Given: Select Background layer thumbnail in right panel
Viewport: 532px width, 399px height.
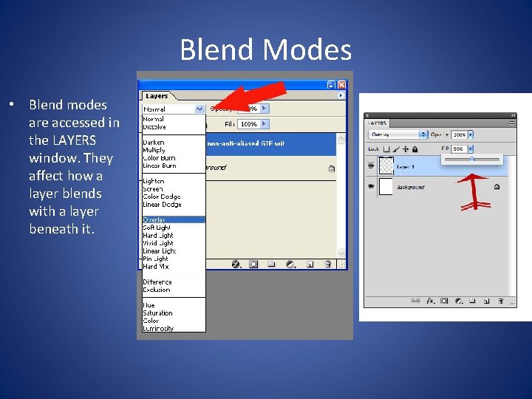Looking at the screenshot, I should point(386,187).
